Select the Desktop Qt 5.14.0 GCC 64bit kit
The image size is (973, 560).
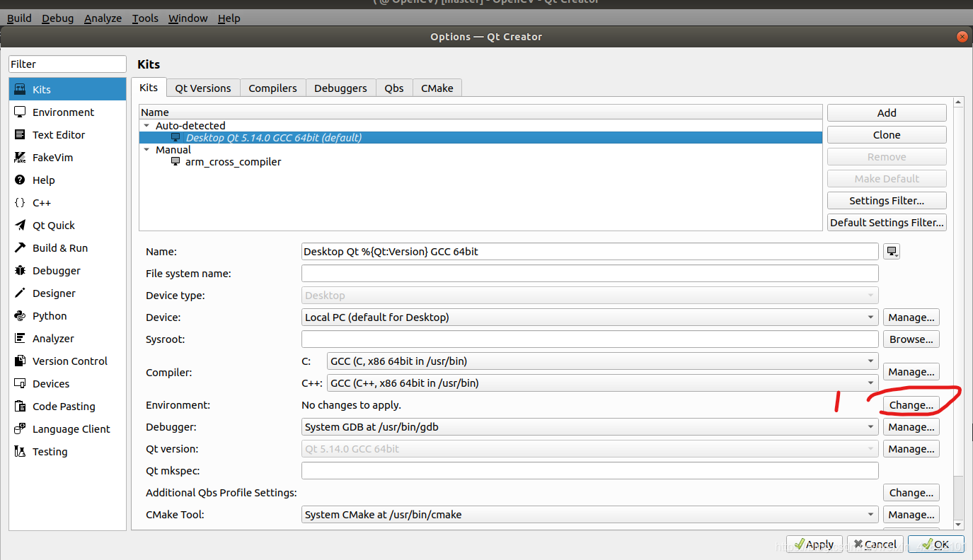[480, 138]
